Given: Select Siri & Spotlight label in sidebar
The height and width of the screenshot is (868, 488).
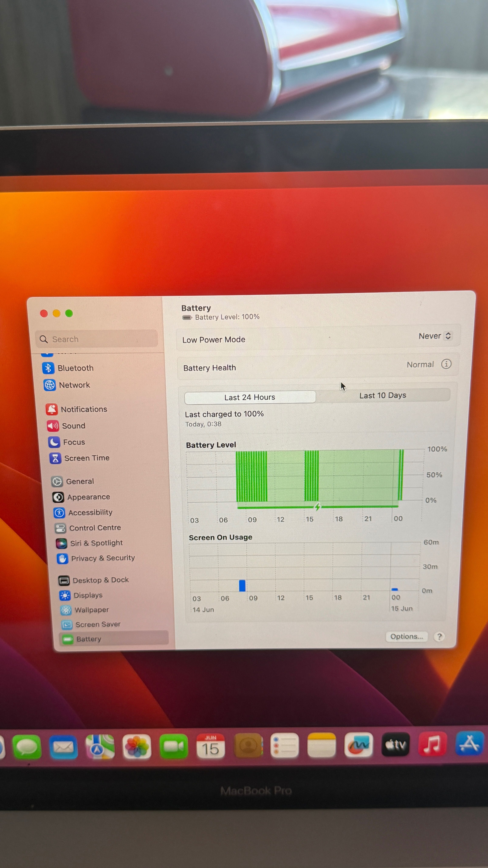Looking at the screenshot, I should pyautogui.click(x=96, y=543).
